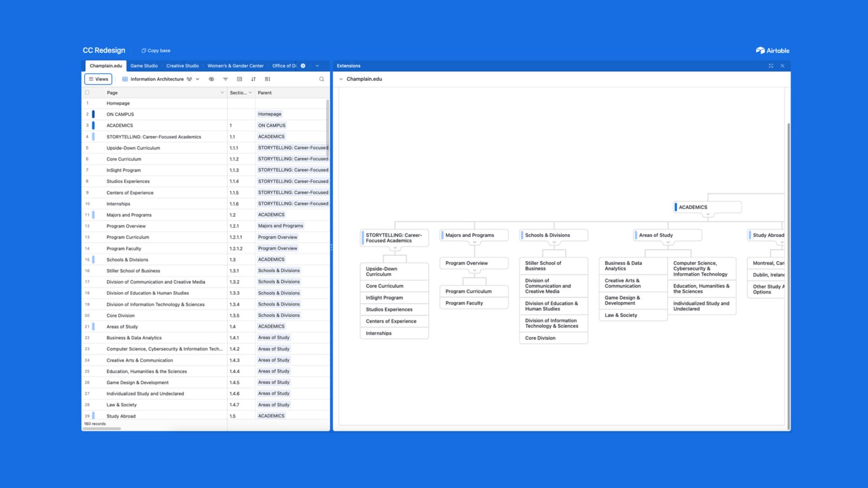Switch to the Game Studio table tab
Screen dimensions: 868x488
pos(144,66)
